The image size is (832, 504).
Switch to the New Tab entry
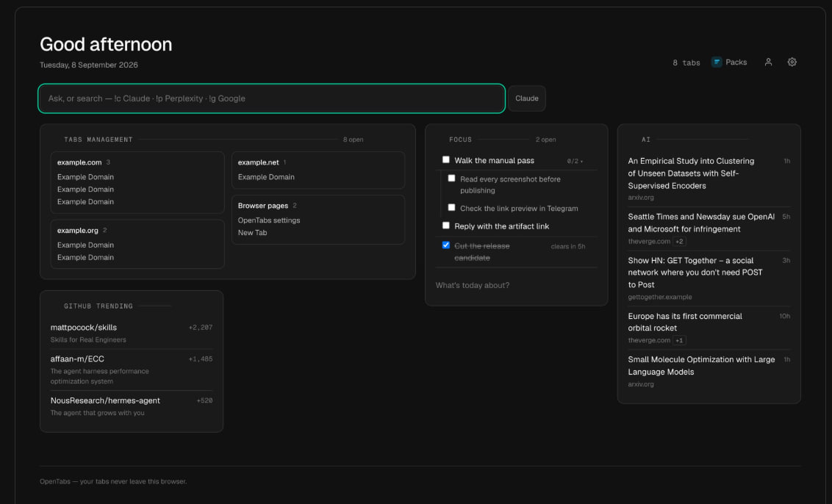pyautogui.click(x=252, y=232)
